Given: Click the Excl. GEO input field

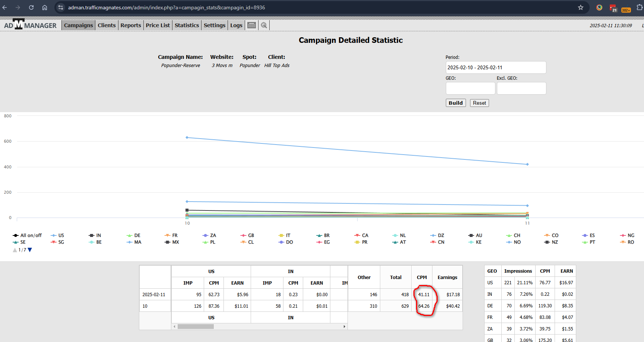Looking at the screenshot, I should (521, 88).
